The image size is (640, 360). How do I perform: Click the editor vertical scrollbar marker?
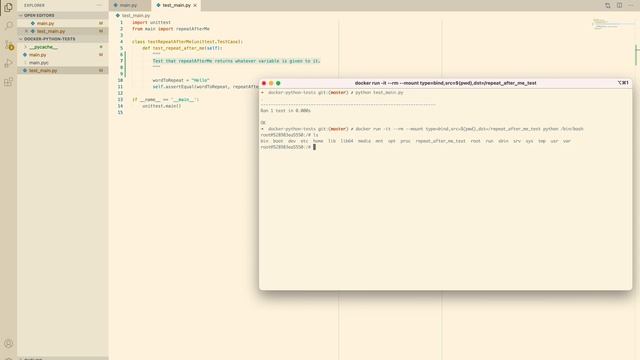click(636, 54)
